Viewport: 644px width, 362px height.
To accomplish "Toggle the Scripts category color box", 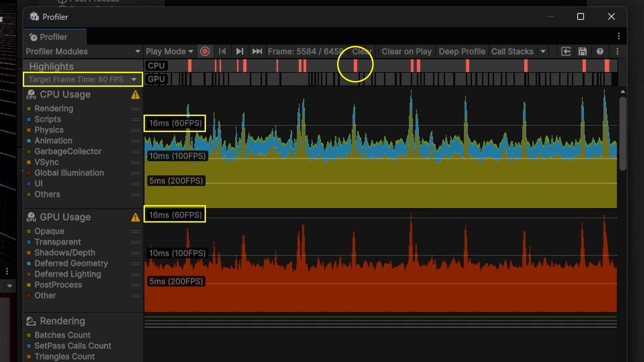I will [x=29, y=119].
